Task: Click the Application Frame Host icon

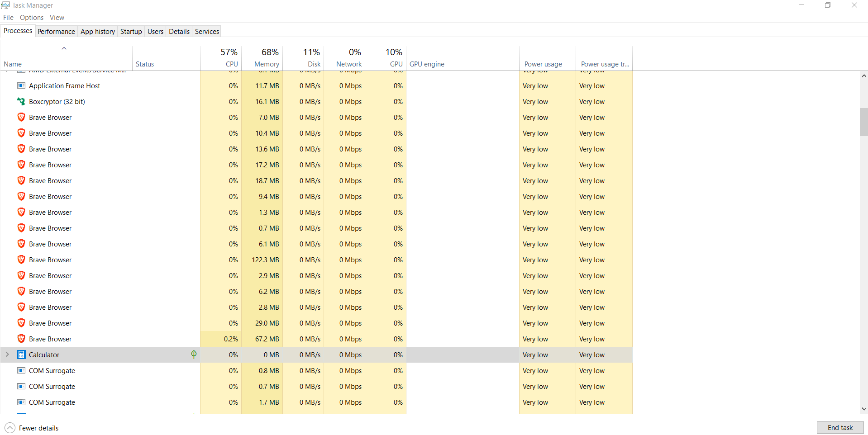Action: (21, 85)
